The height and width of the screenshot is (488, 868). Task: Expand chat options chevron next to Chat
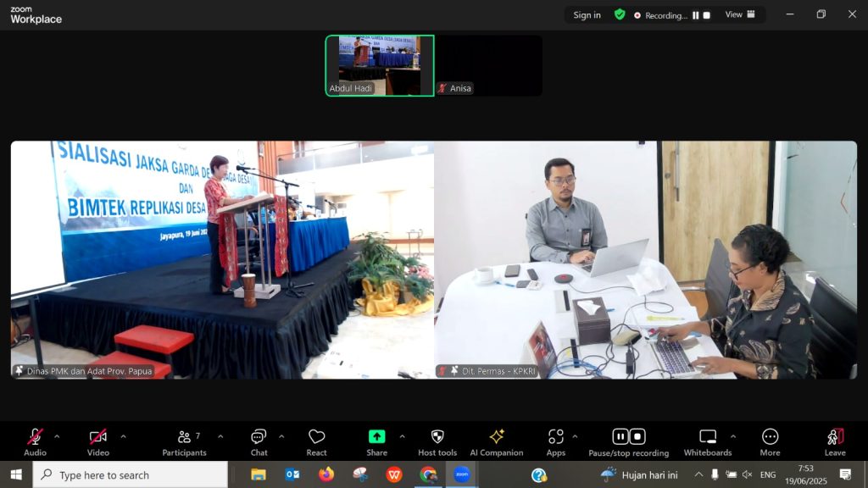pos(281,436)
